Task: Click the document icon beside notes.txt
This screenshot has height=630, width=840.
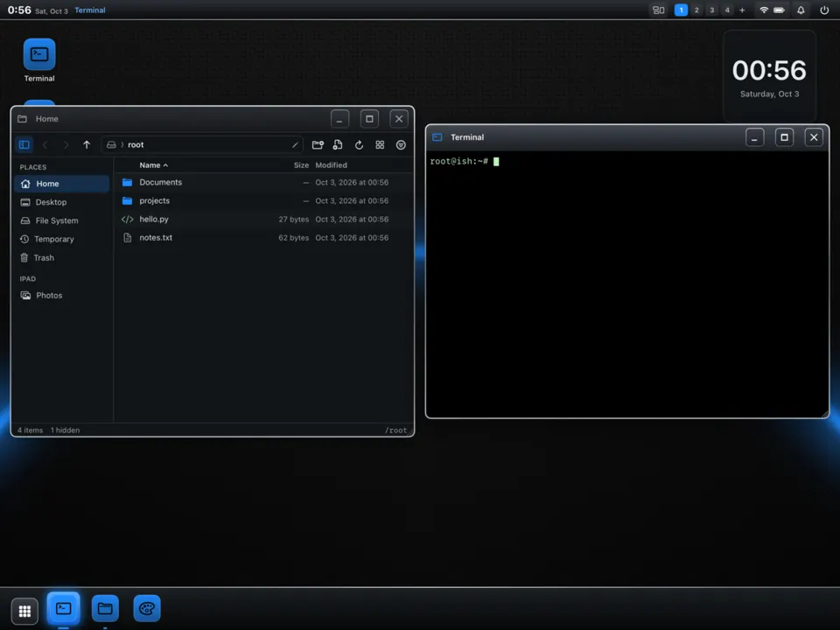Action: (127, 237)
